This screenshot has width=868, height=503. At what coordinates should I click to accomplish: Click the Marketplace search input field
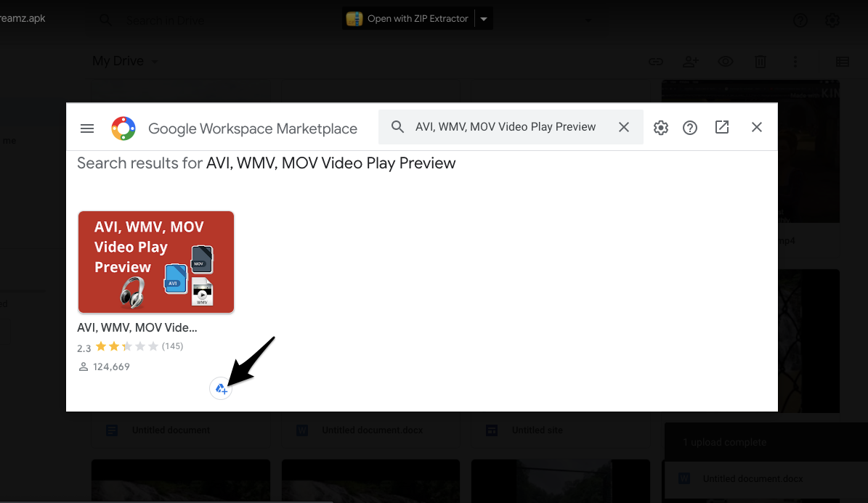(506, 127)
